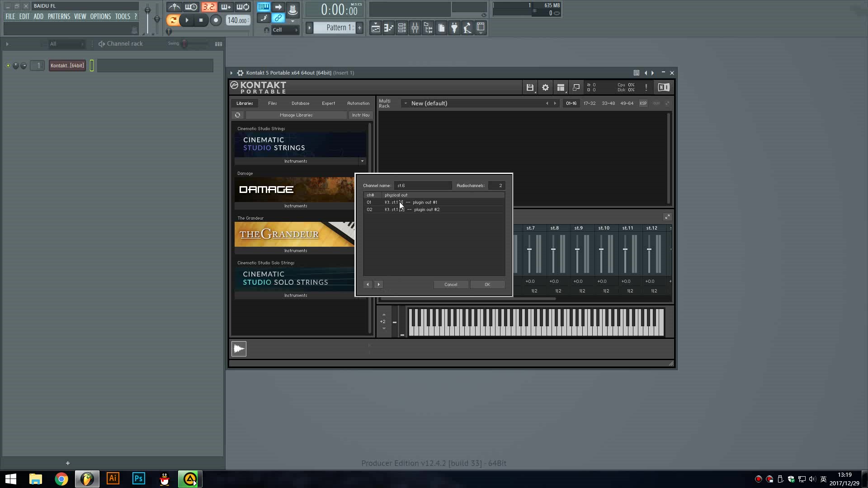This screenshot has height=488, width=868.
Task: Click the Kontakt wrapper gear icon
Action: tap(241, 73)
